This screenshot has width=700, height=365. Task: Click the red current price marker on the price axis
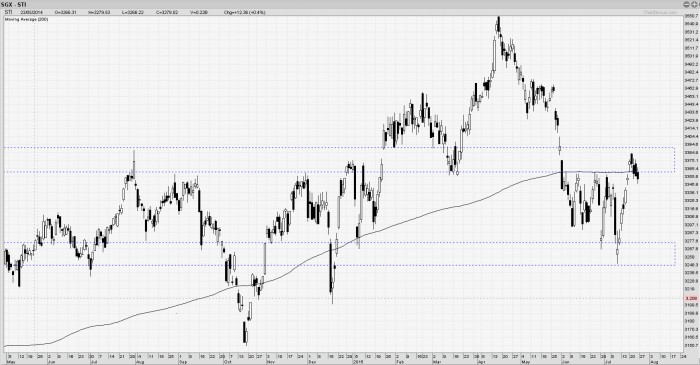[x=692, y=298]
